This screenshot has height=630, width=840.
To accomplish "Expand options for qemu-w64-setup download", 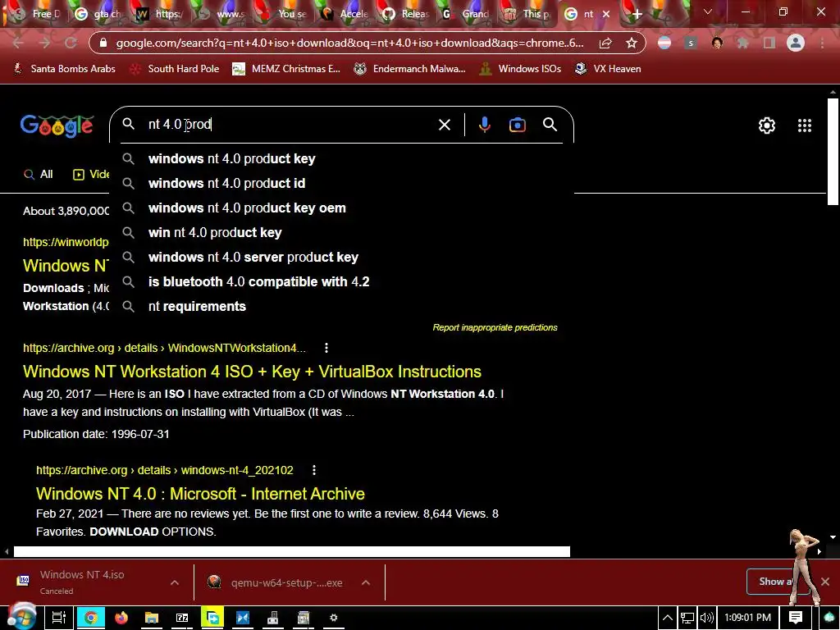I will tap(366, 582).
